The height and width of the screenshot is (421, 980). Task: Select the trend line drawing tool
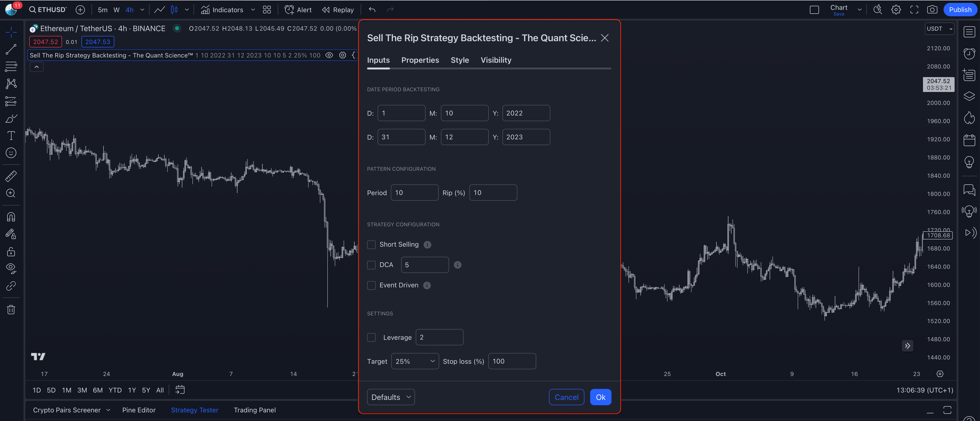tap(11, 49)
